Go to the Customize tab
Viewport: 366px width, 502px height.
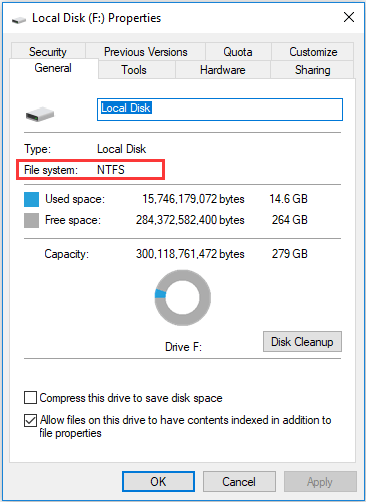click(x=313, y=52)
